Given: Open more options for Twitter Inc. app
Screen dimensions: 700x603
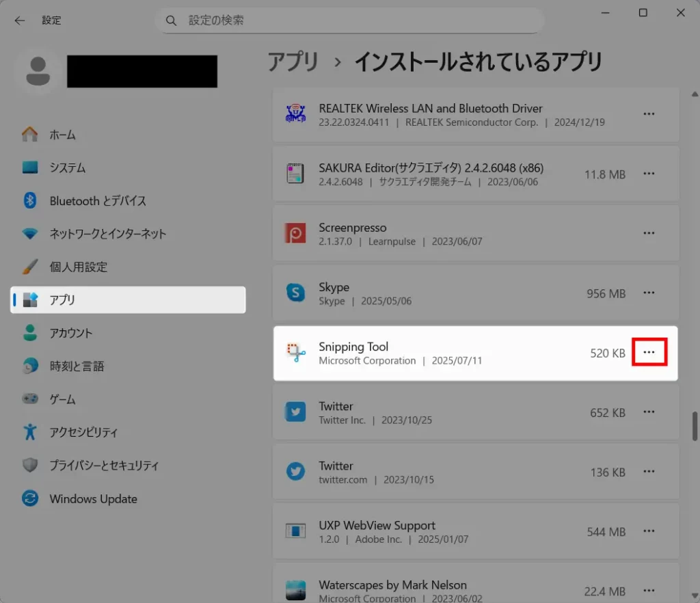Looking at the screenshot, I should [649, 412].
